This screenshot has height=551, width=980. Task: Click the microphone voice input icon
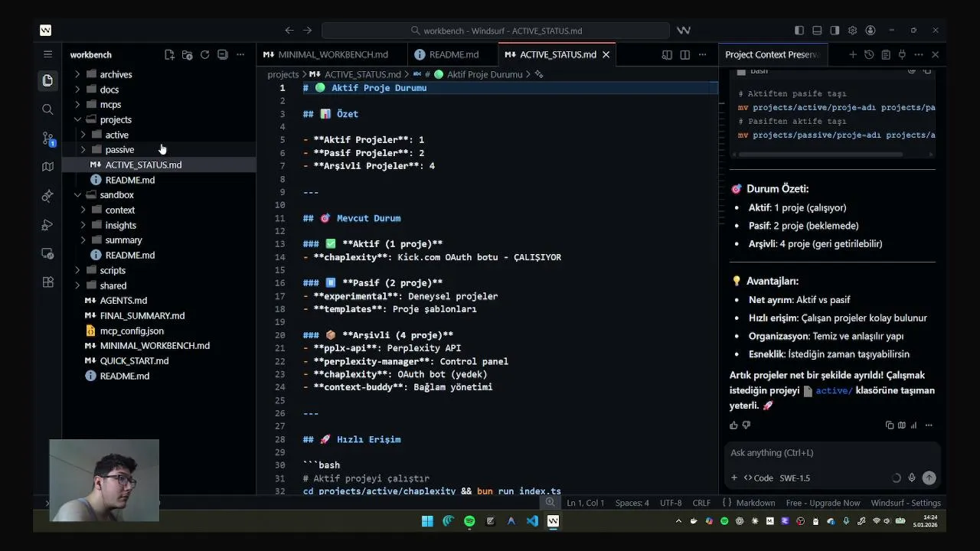[912, 478]
